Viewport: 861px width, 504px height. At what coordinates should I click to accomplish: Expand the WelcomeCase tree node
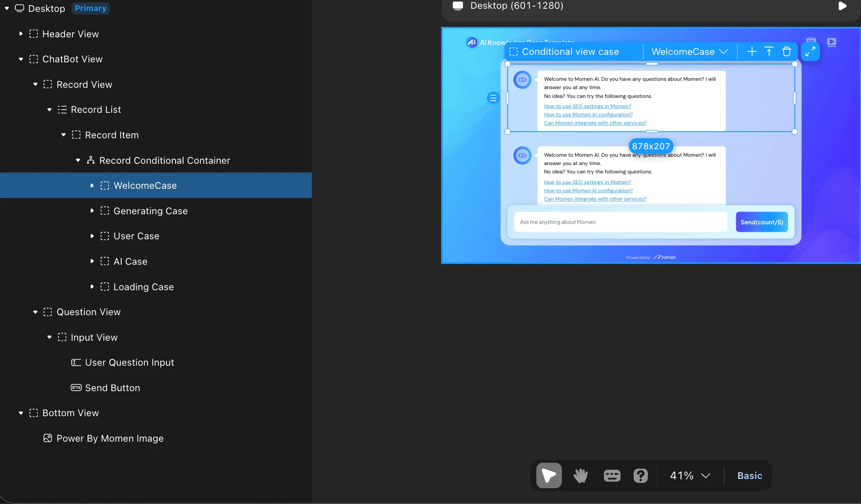point(92,186)
